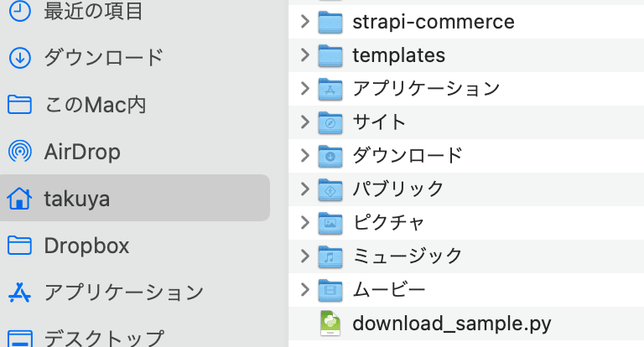Viewport: 644px width, 347px height.
Task: Click the download arrow icon in sidebar
Action: click(20, 58)
